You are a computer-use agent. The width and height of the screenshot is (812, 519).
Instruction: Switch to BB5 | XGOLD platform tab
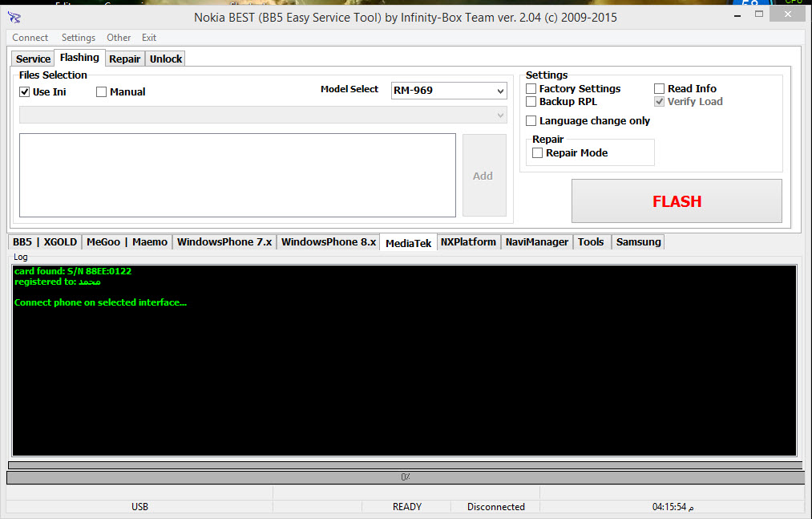click(45, 242)
